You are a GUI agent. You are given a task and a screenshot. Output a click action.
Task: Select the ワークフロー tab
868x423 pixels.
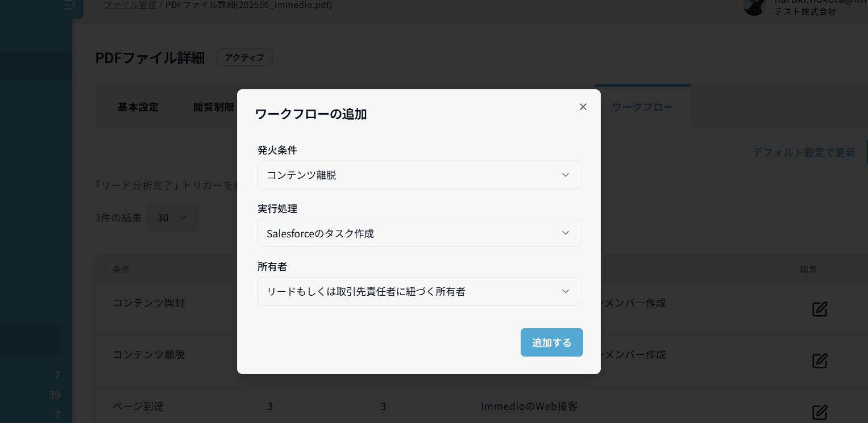[x=642, y=107]
